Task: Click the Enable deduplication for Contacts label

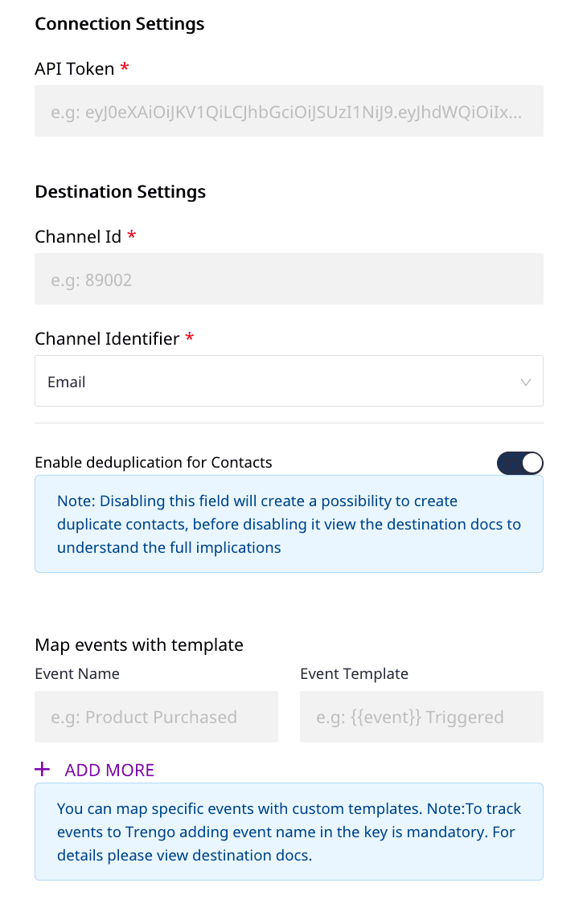Action: point(154,463)
